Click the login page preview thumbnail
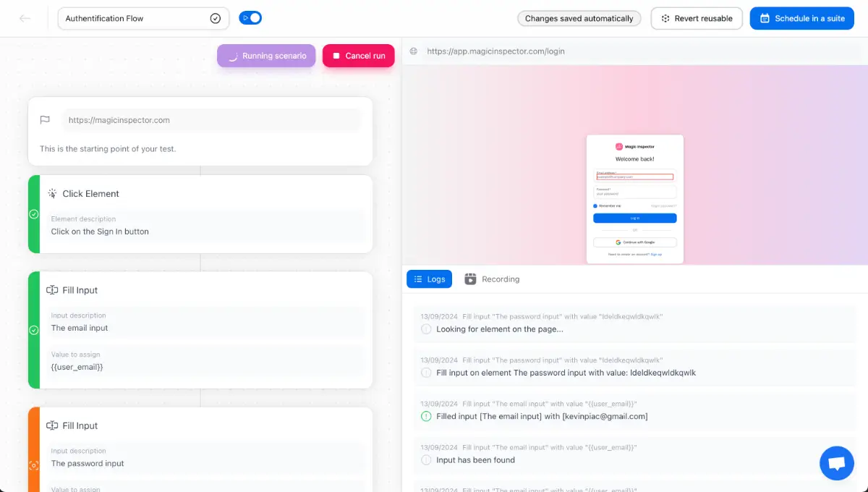 pos(635,199)
